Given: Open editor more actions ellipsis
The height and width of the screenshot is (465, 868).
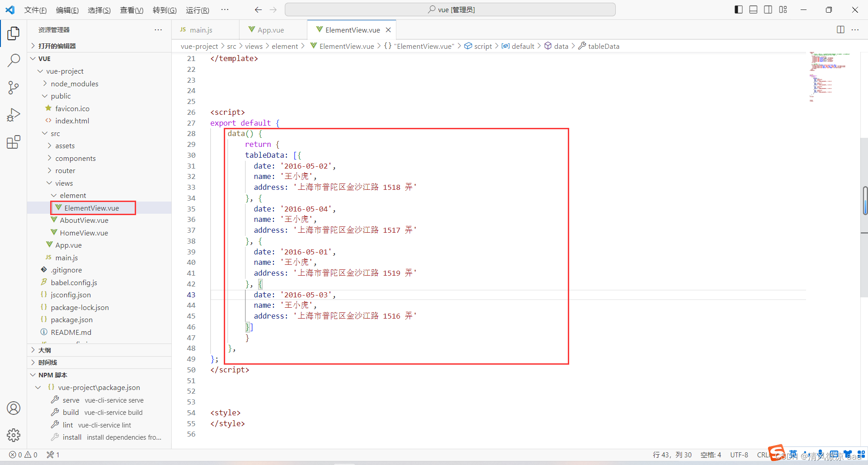Looking at the screenshot, I should click(x=855, y=29).
